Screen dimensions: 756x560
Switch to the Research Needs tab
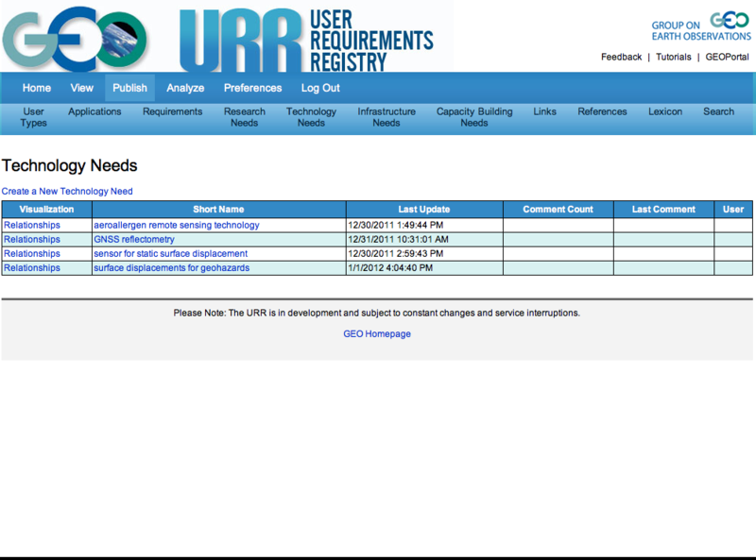[245, 117]
